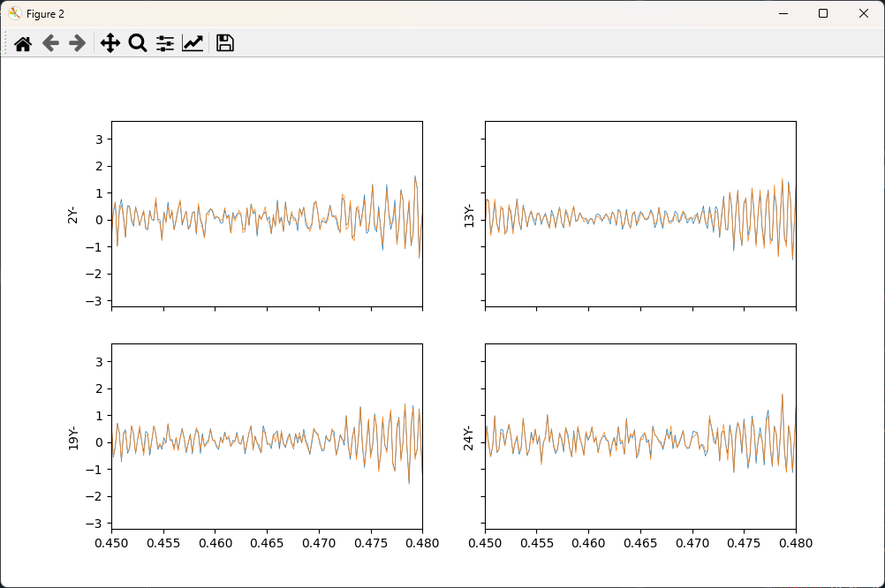Screen dimensions: 885x588
Task: Save the figure with the floppy disk icon
Action: [224, 42]
